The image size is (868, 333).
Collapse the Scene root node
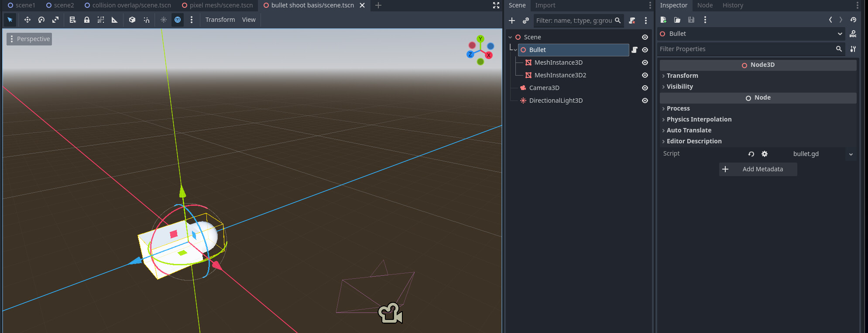click(510, 37)
